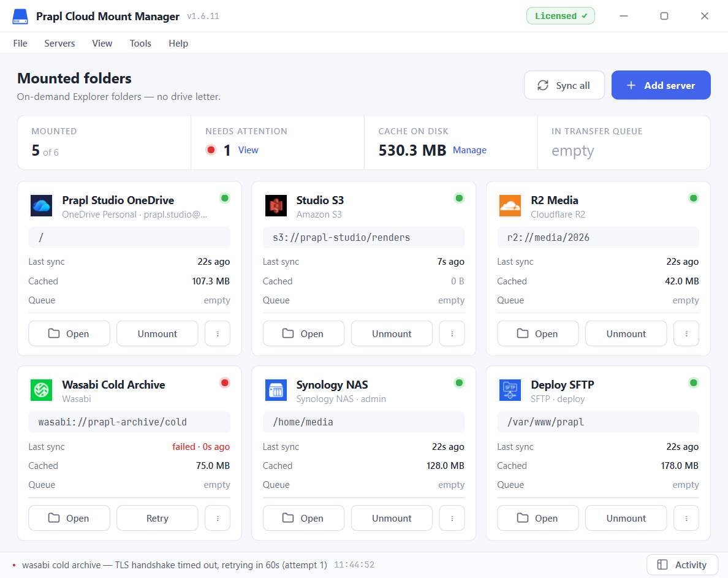728x578 pixels.
Task: Click the 'prapl.studio@...' account subtitle
Action: pos(175,215)
